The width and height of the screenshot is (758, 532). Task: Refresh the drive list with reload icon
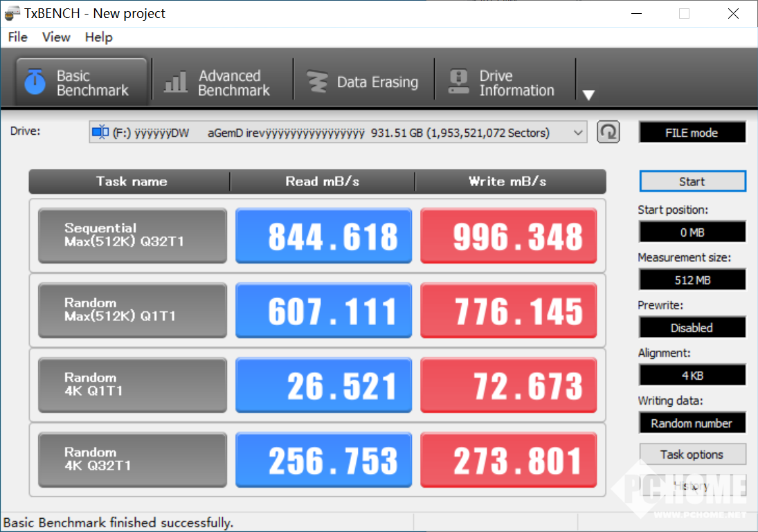click(x=608, y=132)
